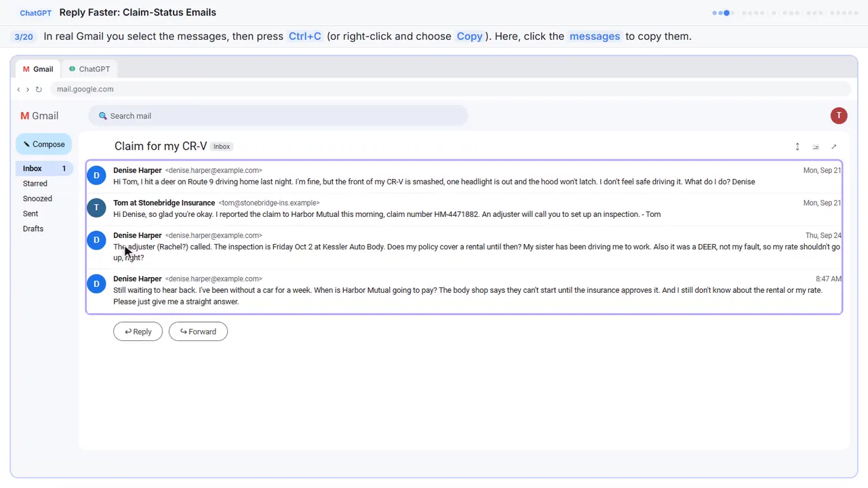Screen dimensions: 868x488
Task: Click the browser forward arrow
Action: tap(28, 89)
